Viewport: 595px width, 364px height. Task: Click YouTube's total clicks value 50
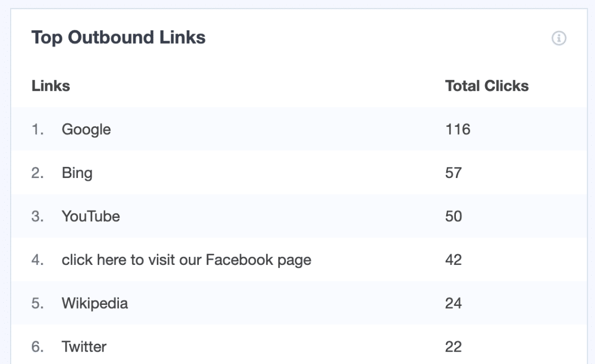(x=453, y=216)
